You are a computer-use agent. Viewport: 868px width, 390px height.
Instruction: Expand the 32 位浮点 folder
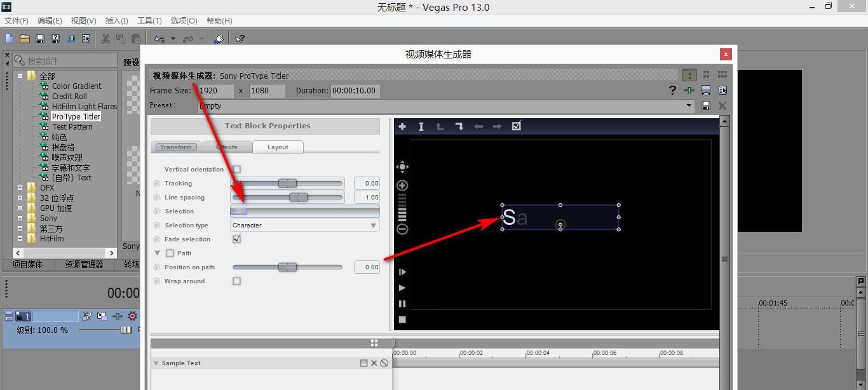click(20, 198)
